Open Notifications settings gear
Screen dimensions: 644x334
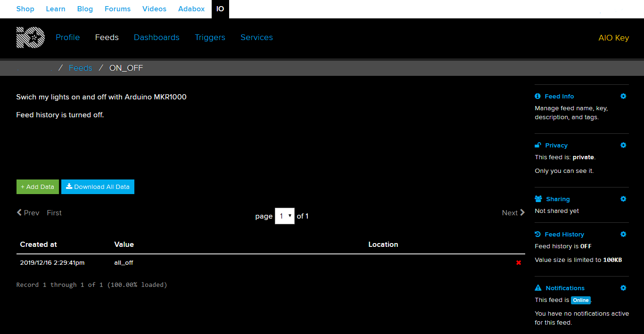click(623, 288)
